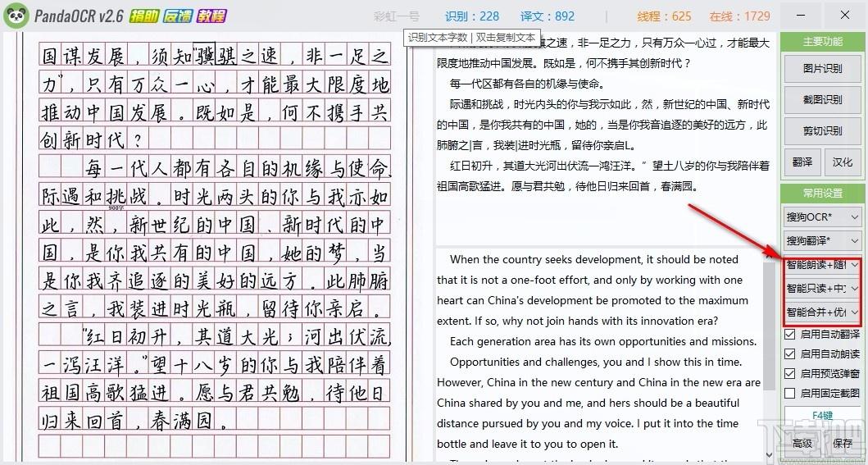The height and width of the screenshot is (465, 868).
Task: Click 'bottle and leave it to you' line
Action: [x=528, y=444]
